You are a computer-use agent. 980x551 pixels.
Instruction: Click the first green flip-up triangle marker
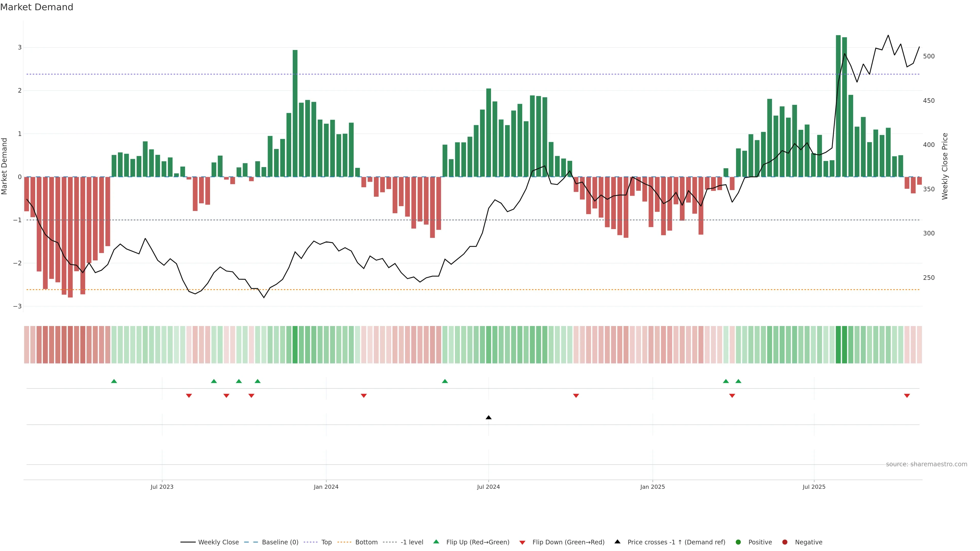114,381
